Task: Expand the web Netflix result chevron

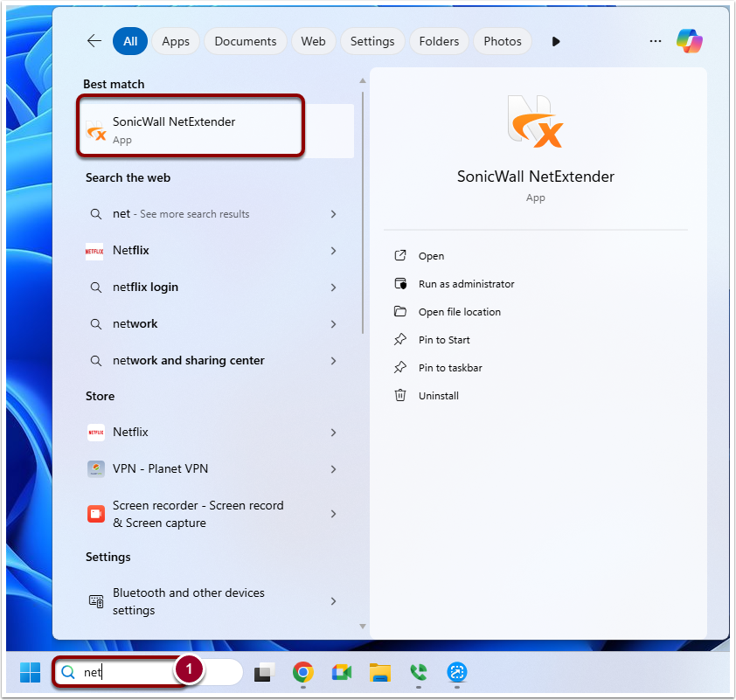Action: point(333,251)
